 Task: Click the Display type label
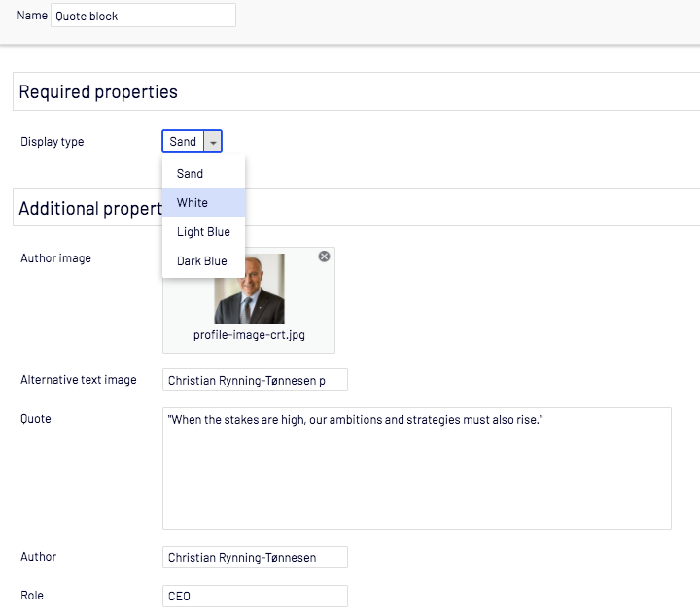(x=52, y=142)
